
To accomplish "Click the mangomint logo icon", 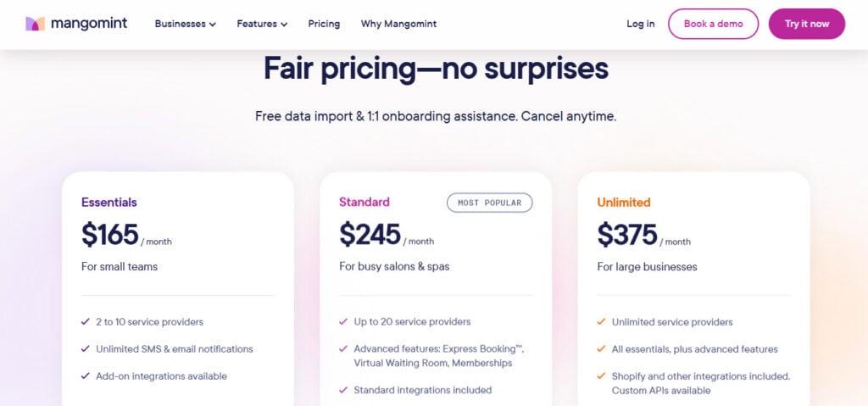I will (x=35, y=24).
